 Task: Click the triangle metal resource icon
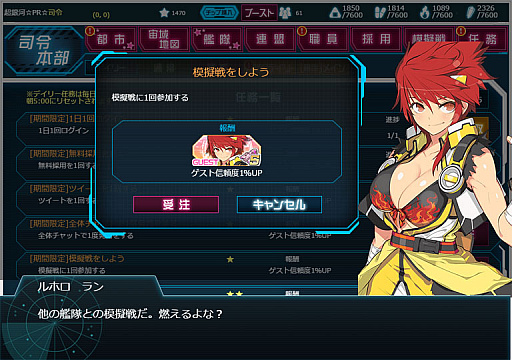335,13
